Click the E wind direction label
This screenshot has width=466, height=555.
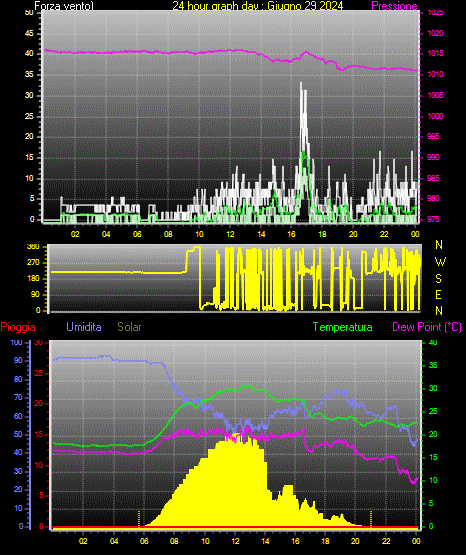[438, 294]
